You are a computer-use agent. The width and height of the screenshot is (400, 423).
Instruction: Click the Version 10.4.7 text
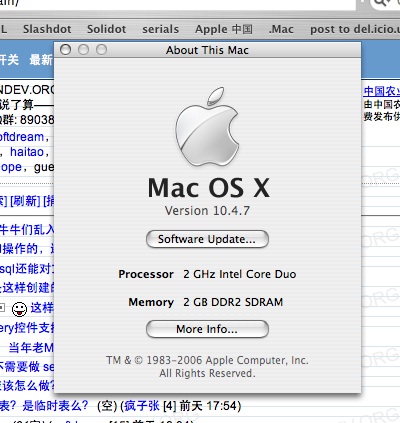pos(207,211)
